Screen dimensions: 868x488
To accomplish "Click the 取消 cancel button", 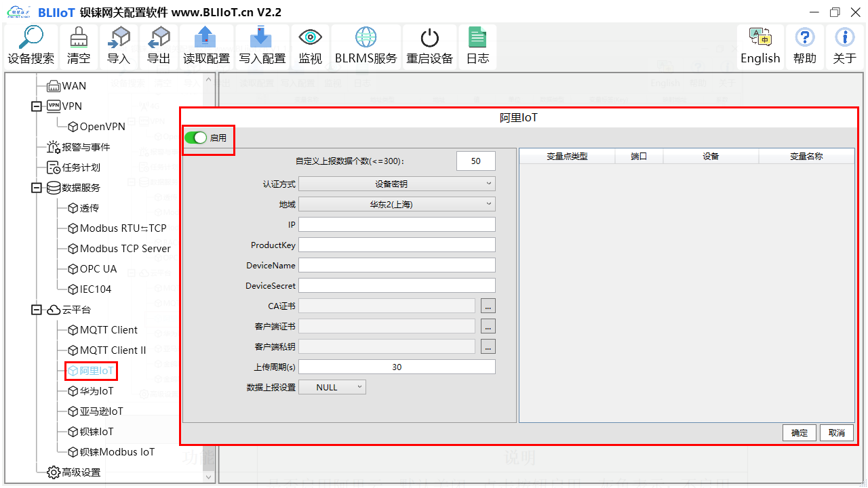I will click(x=837, y=432).
